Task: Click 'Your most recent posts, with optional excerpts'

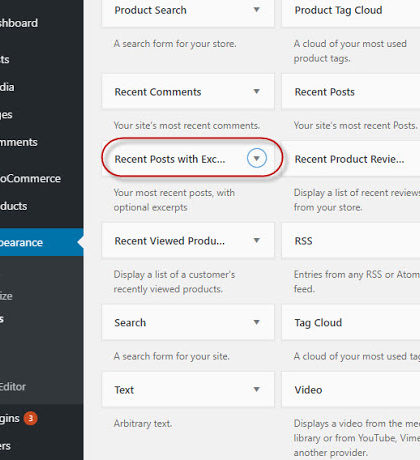Action: [x=174, y=200]
